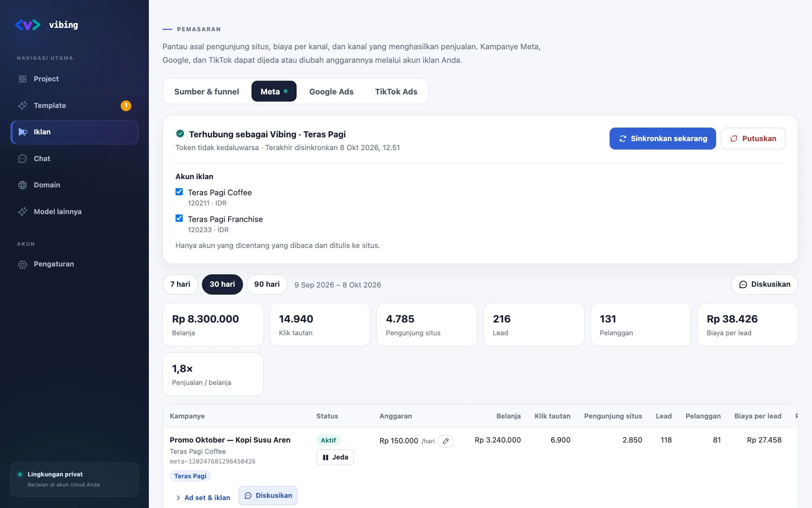Open Chat from the sidebar
This screenshot has height=508, width=812.
tap(74, 158)
